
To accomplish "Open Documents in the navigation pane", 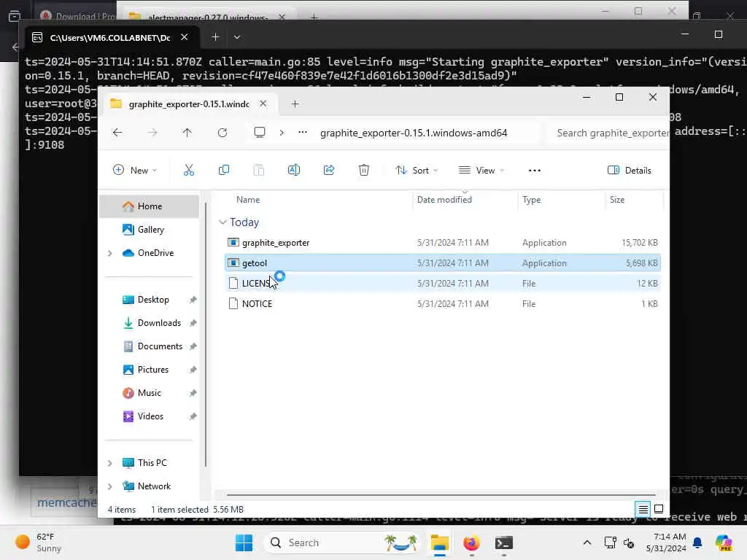I will pyautogui.click(x=149, y=346).
